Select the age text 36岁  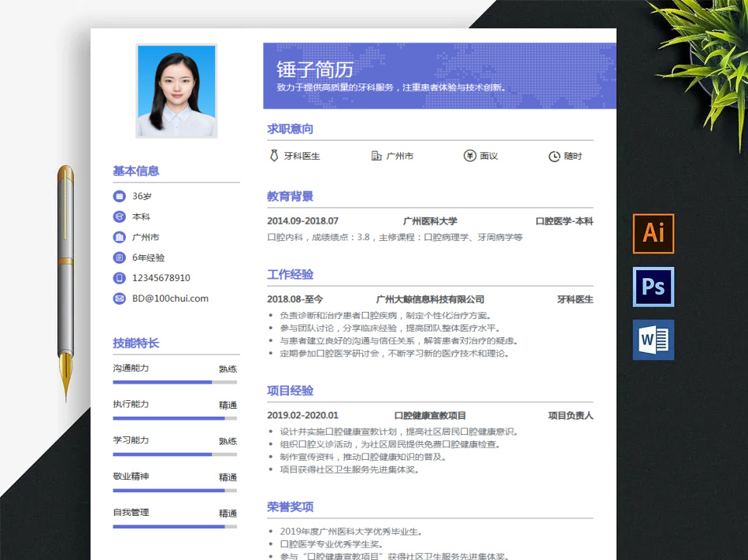(x=142, y=196)
